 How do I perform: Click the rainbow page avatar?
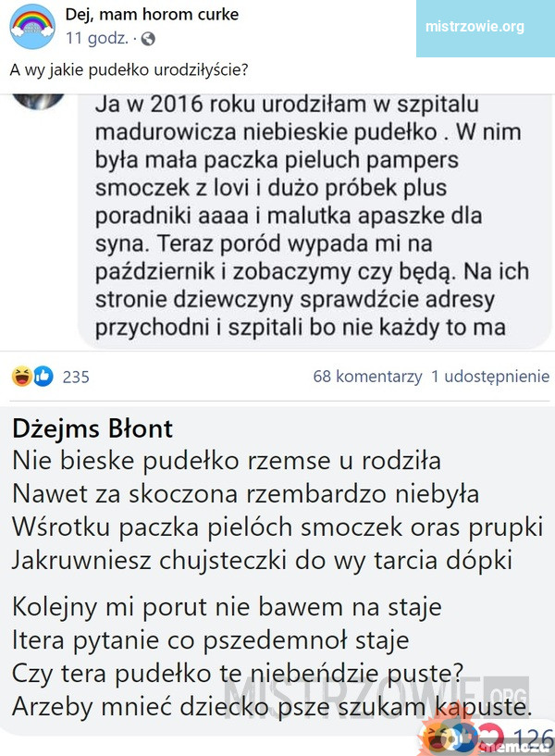(x=32, y=27)
